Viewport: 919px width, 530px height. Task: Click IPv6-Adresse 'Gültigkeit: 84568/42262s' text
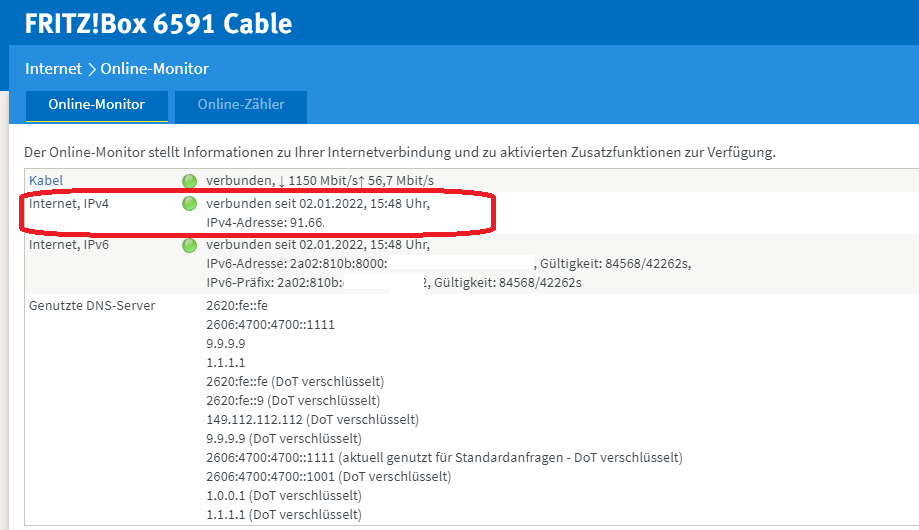615,264
